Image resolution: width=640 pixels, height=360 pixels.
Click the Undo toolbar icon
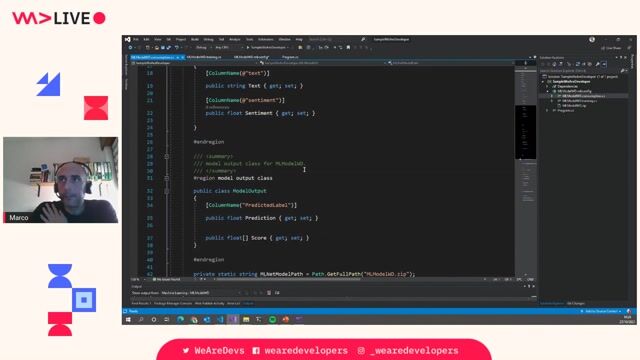[176, 47]
